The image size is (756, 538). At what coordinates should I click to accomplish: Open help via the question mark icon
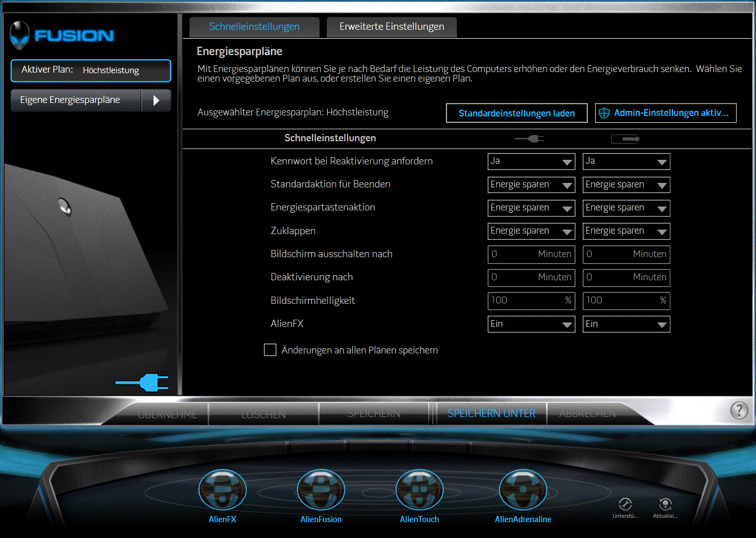(x=739, y=410)
